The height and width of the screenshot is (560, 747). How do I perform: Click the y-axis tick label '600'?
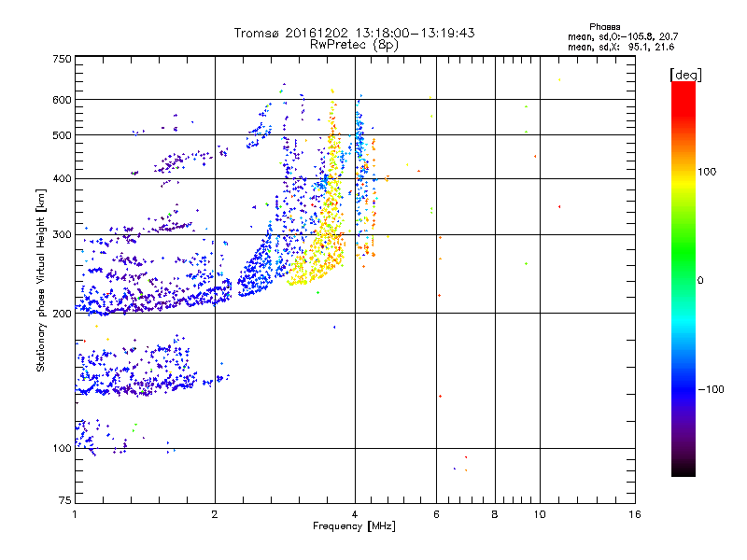(x=62, y=100)
